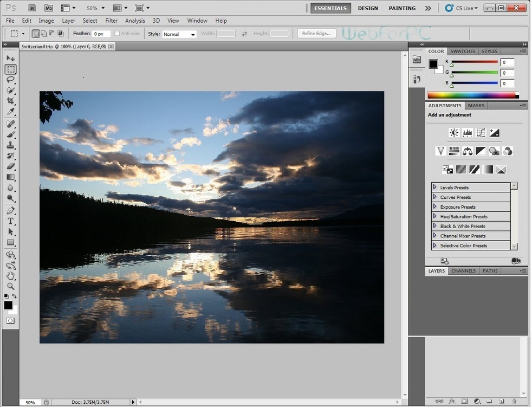Select the Crop tool
This screenshot has height=407, width=532.
click(x=10, y=101)
